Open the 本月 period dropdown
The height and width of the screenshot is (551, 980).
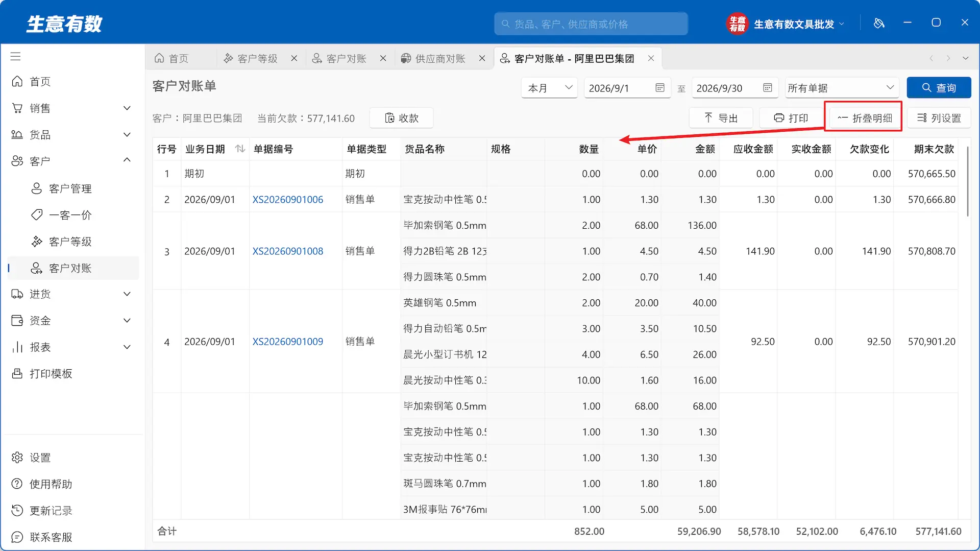[x=549, y=88]
